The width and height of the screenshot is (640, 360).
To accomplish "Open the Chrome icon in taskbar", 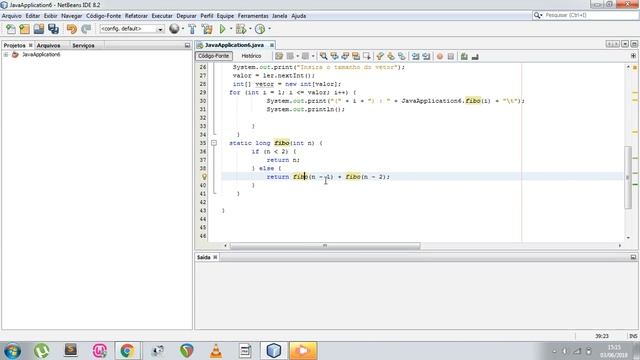I will pyautogui.click(x=127, y=351).
